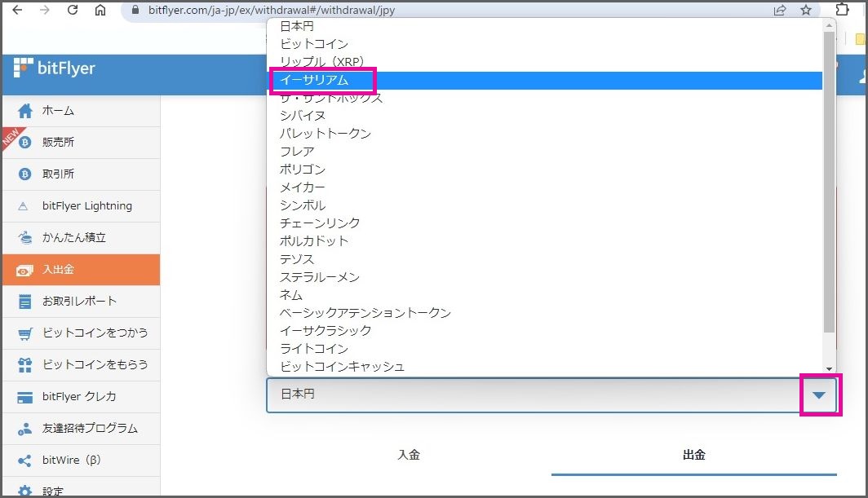Open the browser extensions puzzle icon
This screenshot has height=498, width=868.
tap(842, 10)
